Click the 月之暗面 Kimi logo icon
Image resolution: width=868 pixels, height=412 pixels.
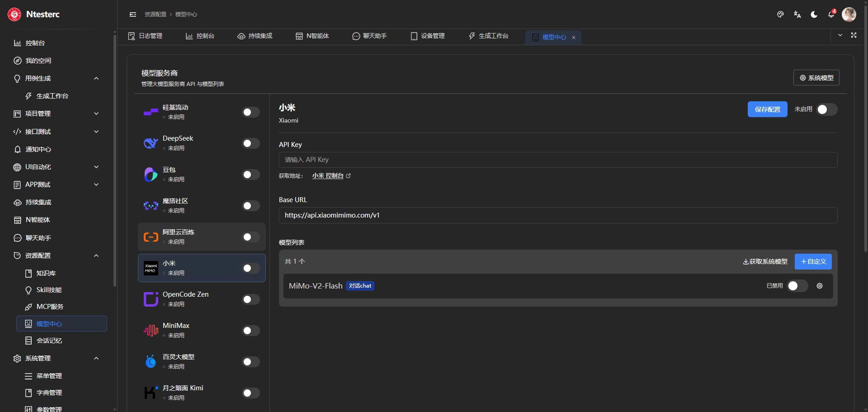pyautogui.click(x=151, y=393)
